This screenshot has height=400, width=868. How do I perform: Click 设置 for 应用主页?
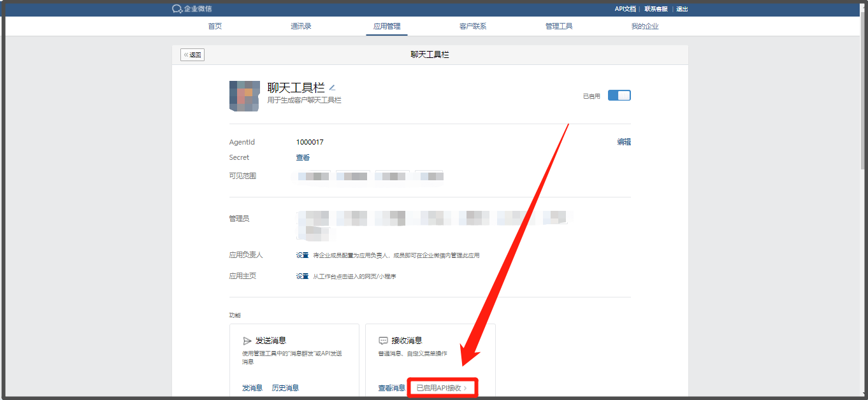coord(302,276)
